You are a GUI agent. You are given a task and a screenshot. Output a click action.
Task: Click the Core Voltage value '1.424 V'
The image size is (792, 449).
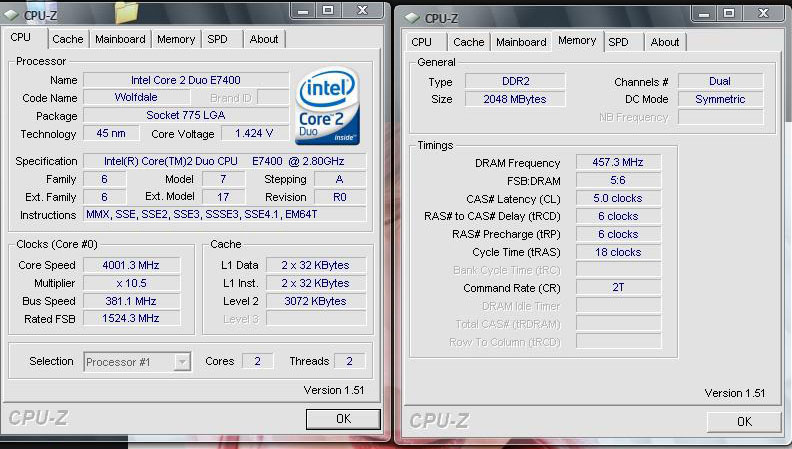[x=254, y=133]
